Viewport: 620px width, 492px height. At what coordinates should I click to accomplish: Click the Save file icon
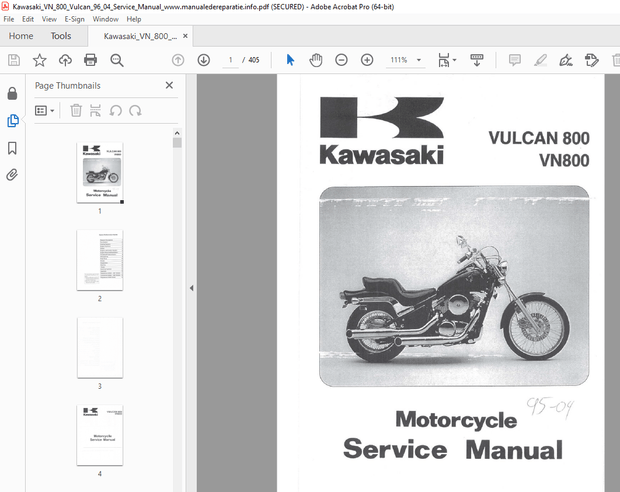pos(14,60)
